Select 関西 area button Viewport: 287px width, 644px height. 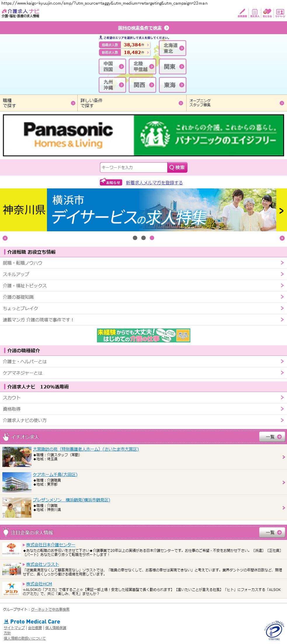click(142, 85)
